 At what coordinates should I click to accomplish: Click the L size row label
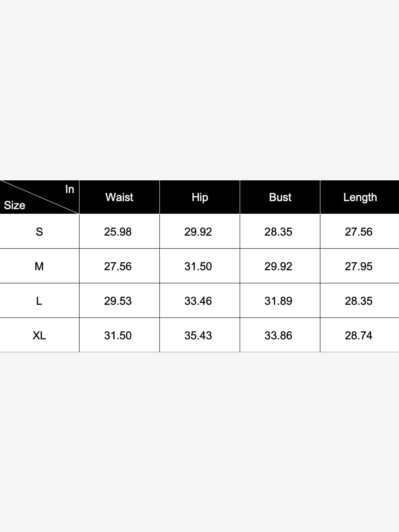(x=39, y=301)
